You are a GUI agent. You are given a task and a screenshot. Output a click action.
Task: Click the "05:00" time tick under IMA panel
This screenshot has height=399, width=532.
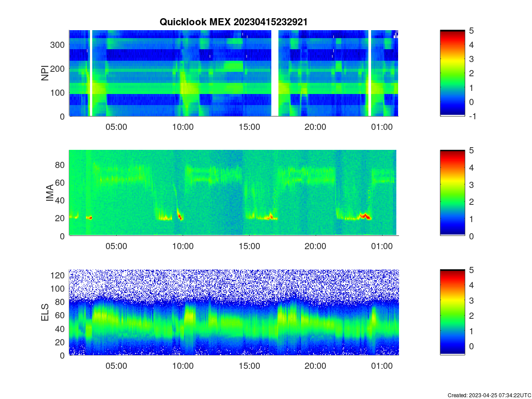[x=116, y=246]
